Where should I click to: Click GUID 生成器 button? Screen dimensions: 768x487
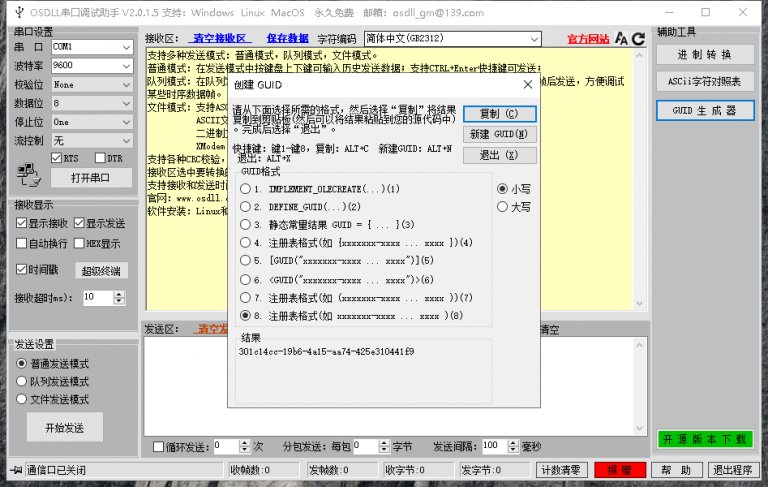pyautogui.click(x=705, y=110)
